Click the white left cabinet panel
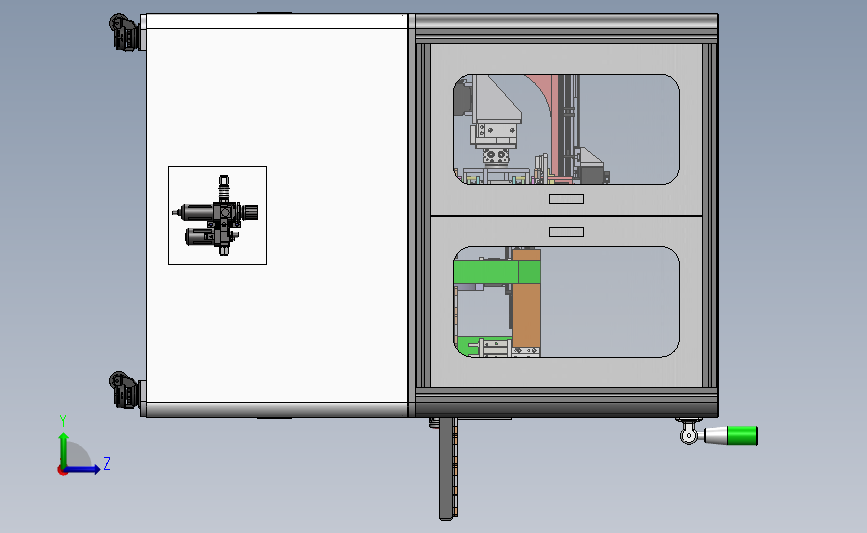 click(276, 216)
